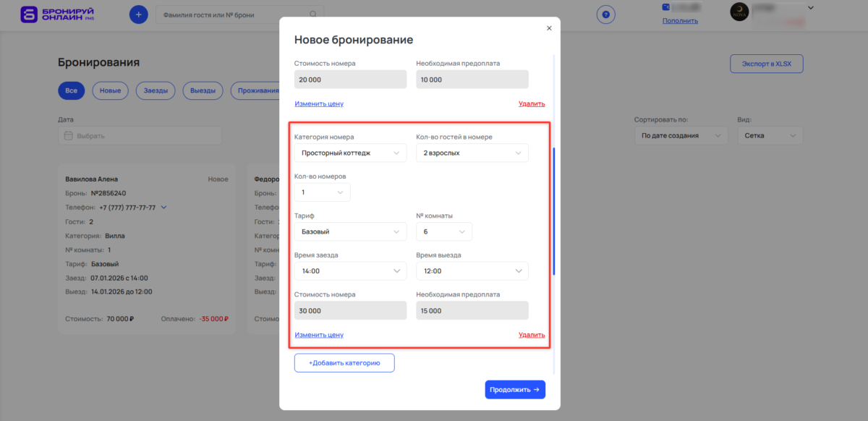
Task: Click the NOVA profile avatar
Action: coord(739,12)
